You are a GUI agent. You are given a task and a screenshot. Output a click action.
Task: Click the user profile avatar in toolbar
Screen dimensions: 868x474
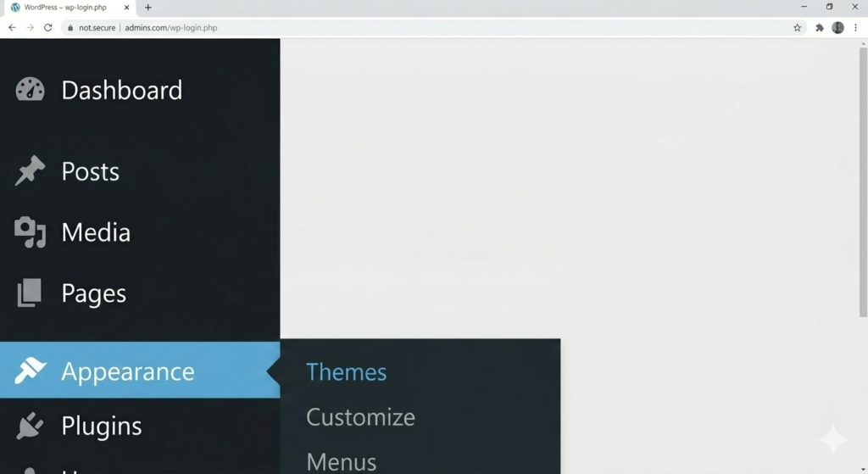point(837,28)
